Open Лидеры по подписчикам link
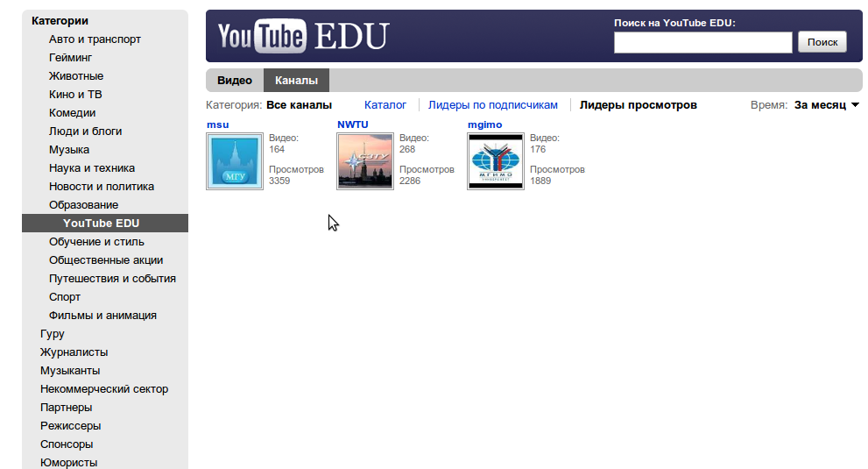 tap(492, 105)
